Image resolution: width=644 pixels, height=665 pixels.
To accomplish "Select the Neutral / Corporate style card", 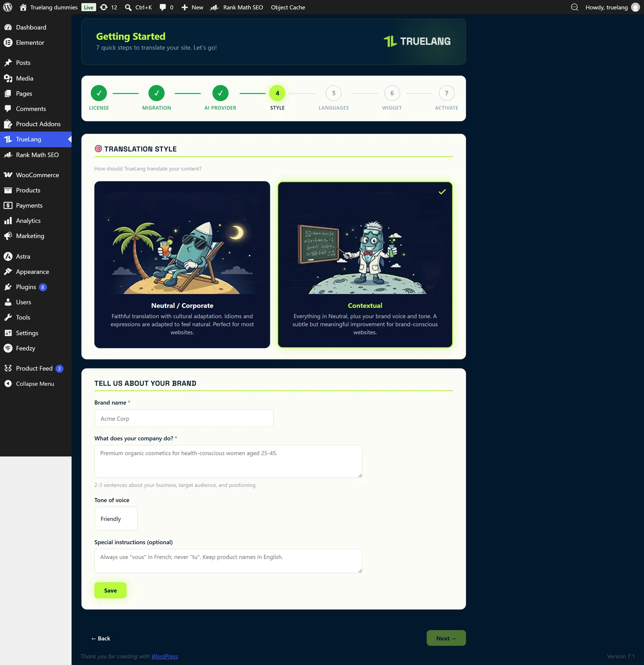I will pyautogui.click(x=182, y=265).
